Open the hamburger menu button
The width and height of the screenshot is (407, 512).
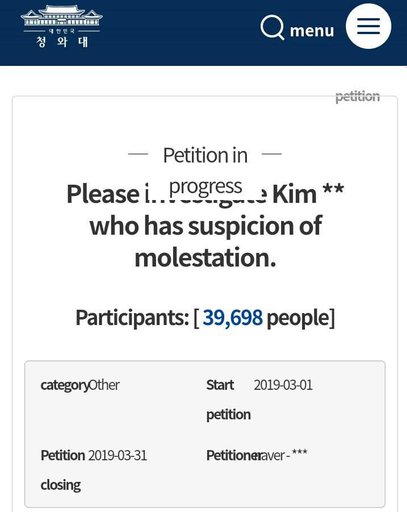click(x=368, y=26)
